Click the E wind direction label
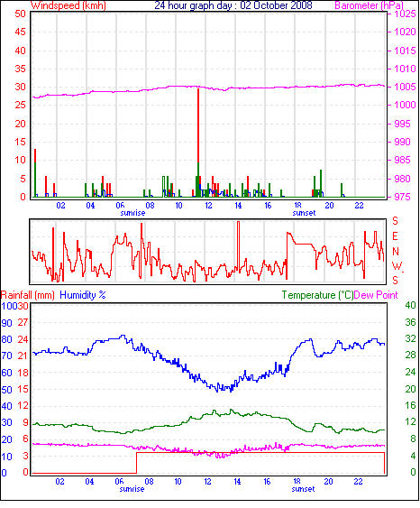This screenshot has height=508, width=420. 395,236
